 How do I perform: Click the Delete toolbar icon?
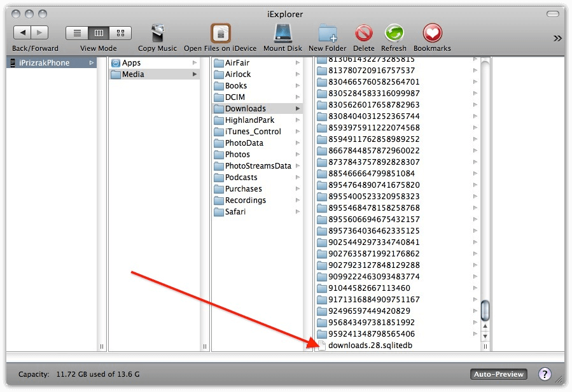click(x=364, y=34)
